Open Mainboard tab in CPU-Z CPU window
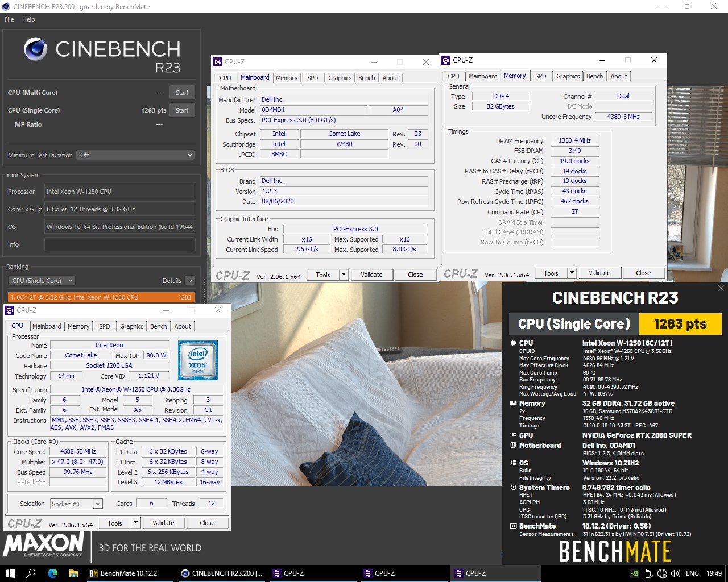 (47, 326)
